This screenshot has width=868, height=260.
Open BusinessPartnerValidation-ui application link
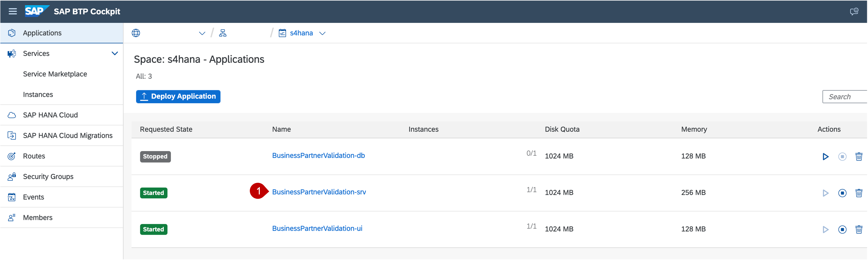tap(317, 228)
